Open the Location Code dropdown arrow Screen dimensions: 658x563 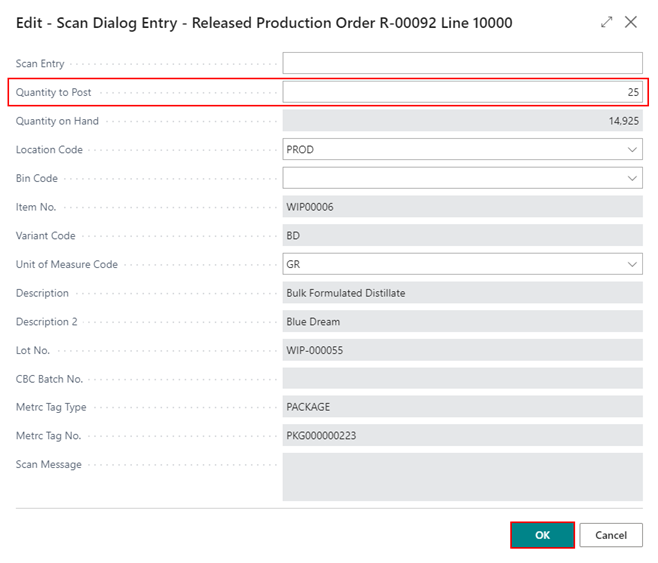coord(632,150)
